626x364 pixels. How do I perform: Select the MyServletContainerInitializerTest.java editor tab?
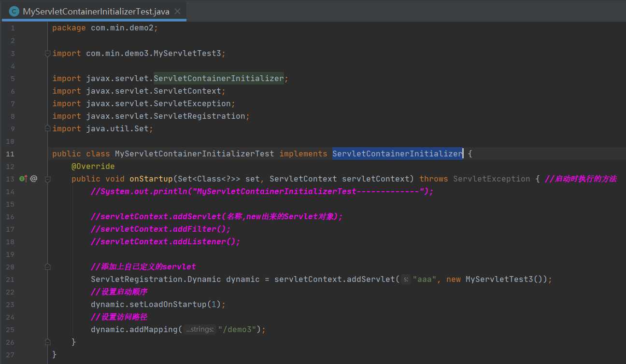(x=94, y=11)
